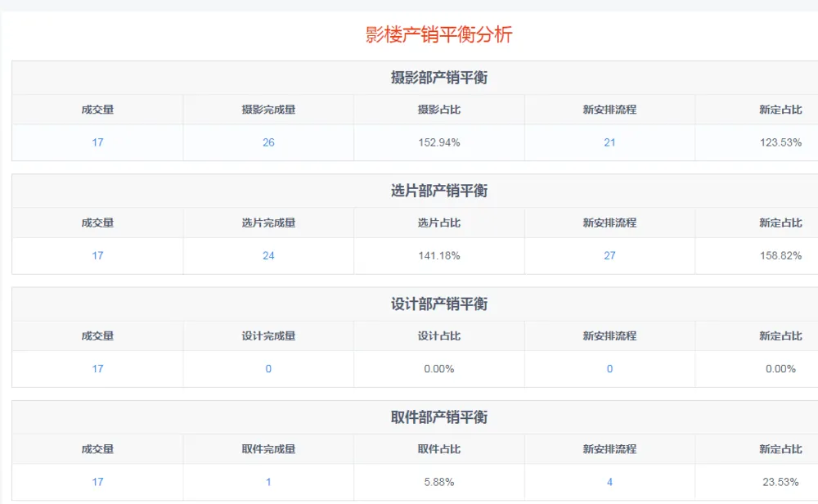
Task: Click 取件完成量 value 1
Action: coord(268,482)
